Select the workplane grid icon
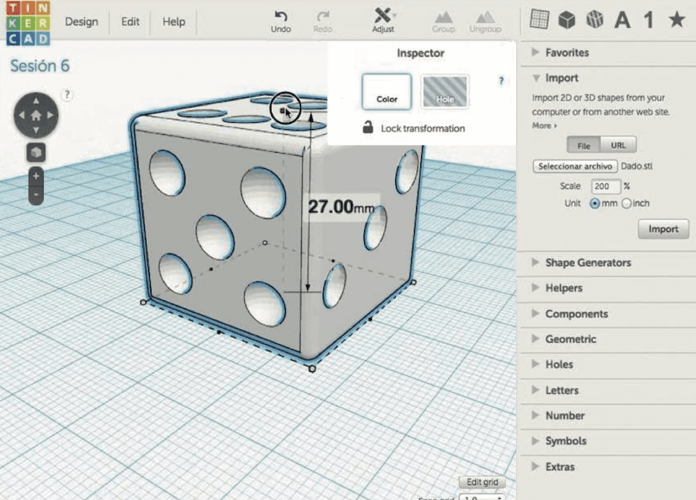696x500 pixels. pos(539,20)
